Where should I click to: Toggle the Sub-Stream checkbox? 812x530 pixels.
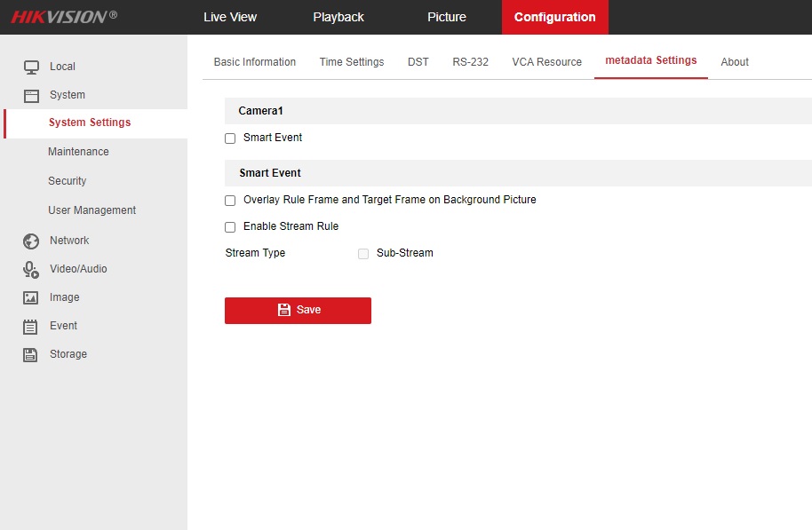click(x=363, y=254)
